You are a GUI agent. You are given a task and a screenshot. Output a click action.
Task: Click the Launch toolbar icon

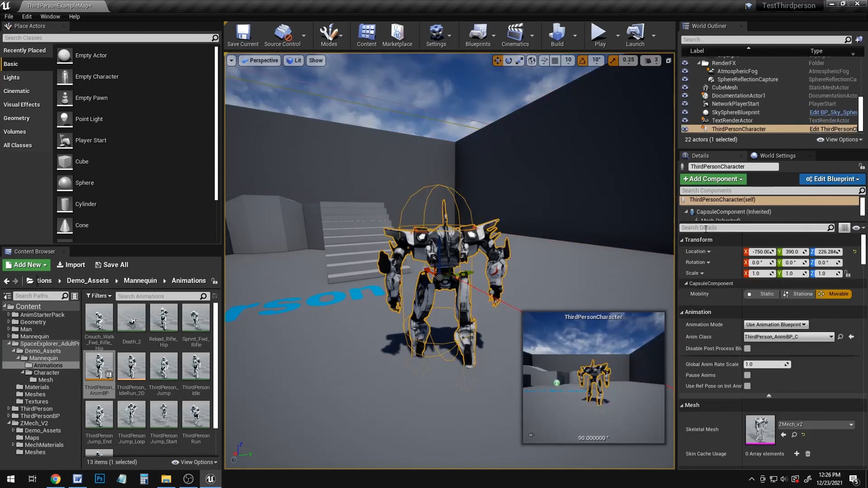tap(635, 35)
